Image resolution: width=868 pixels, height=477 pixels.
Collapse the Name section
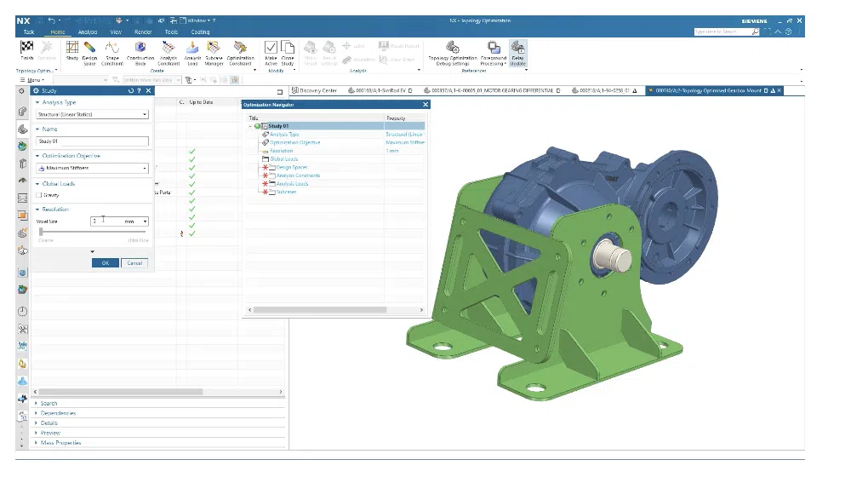click(37, 129)
